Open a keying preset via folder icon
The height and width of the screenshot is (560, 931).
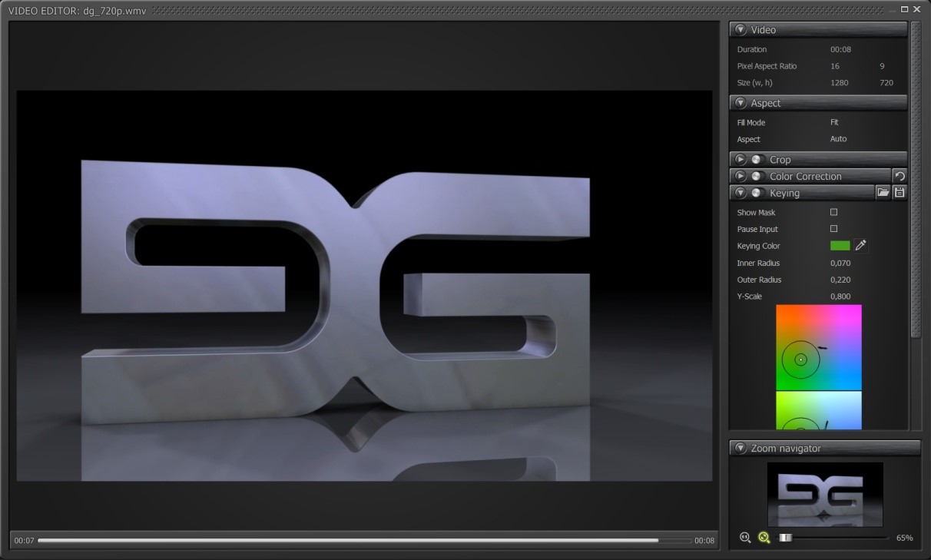coord(883,193)
